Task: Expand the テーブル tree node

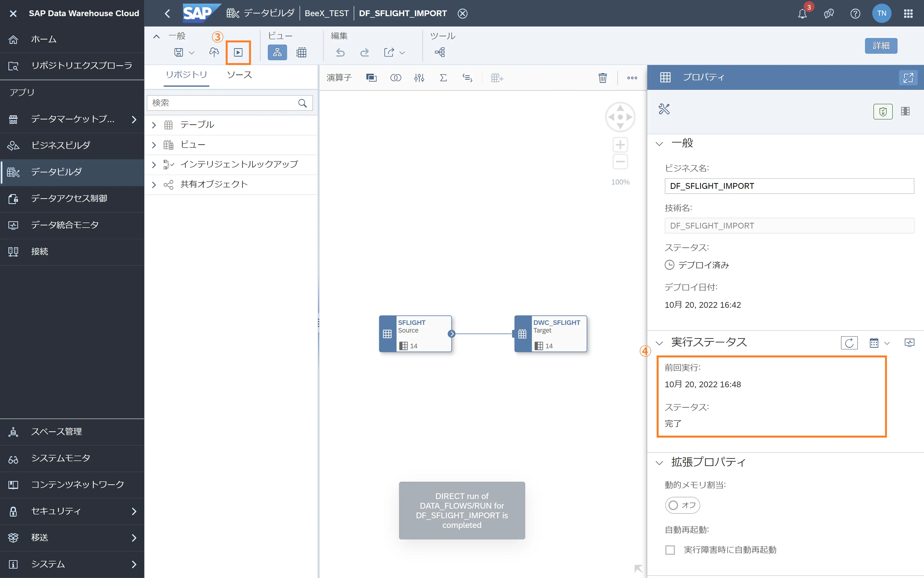Action: pyautogui.click(x=154, y=125)
